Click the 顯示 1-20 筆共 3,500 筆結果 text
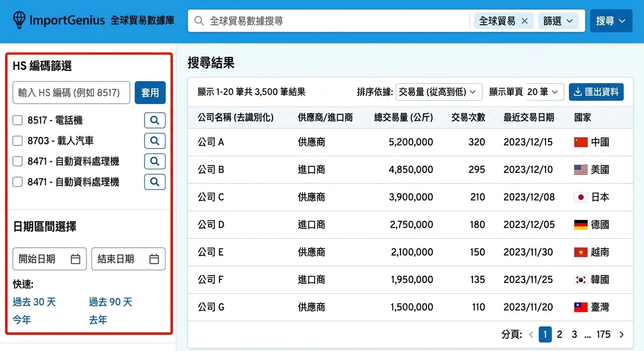Image resolution: width=644 pixels, height=351 pixels. tap(252, 92)
